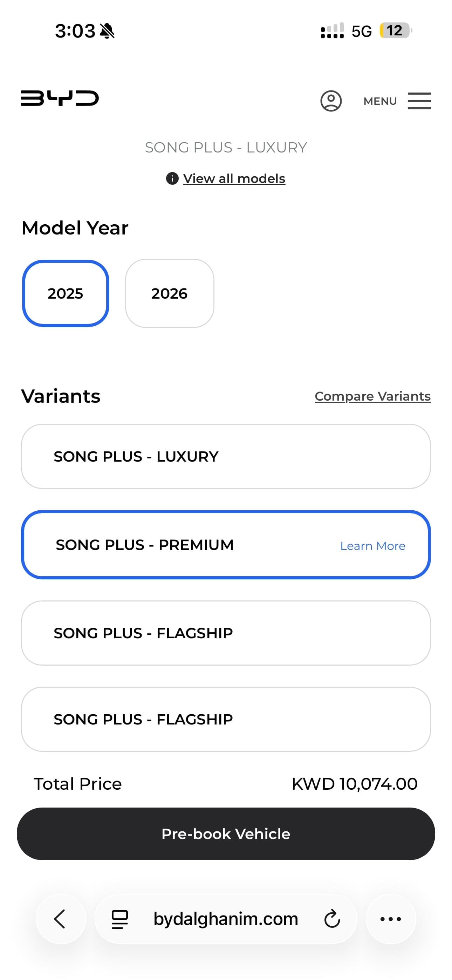Select model year 2026

point(169,293)
